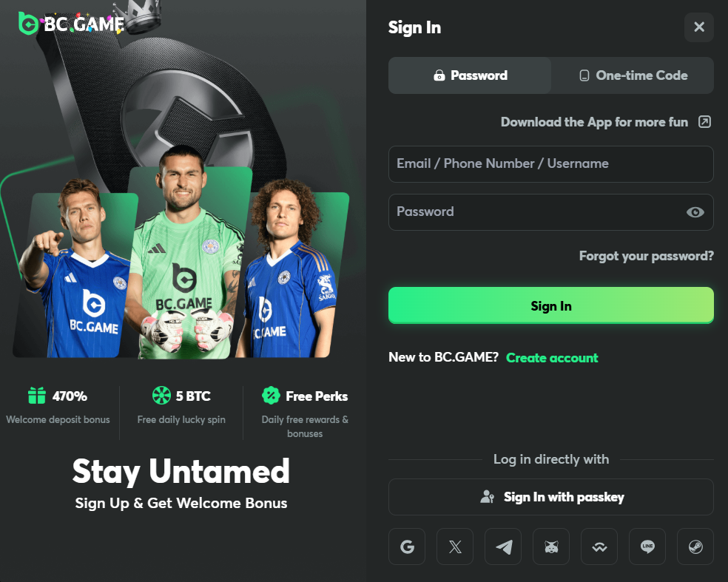This screenshot has width=728, height=582.
Task: Connect with MetaMask fox icon
Action: (x=551, y=547)
